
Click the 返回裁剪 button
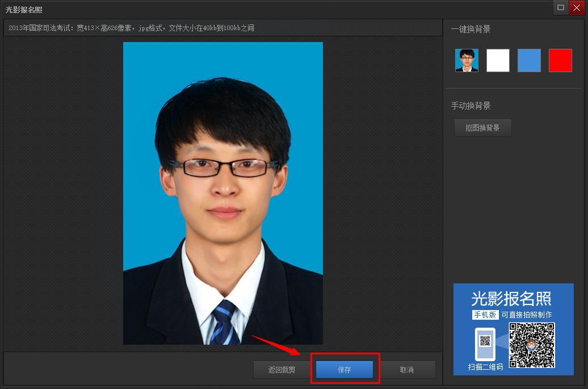click(282, 370)
